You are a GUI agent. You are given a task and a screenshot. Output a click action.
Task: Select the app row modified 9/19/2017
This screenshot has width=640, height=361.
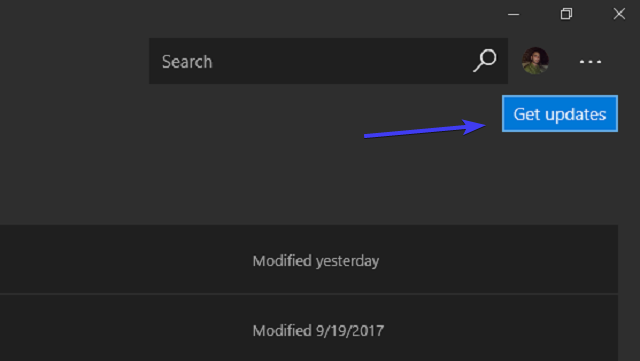pos(309,328)
